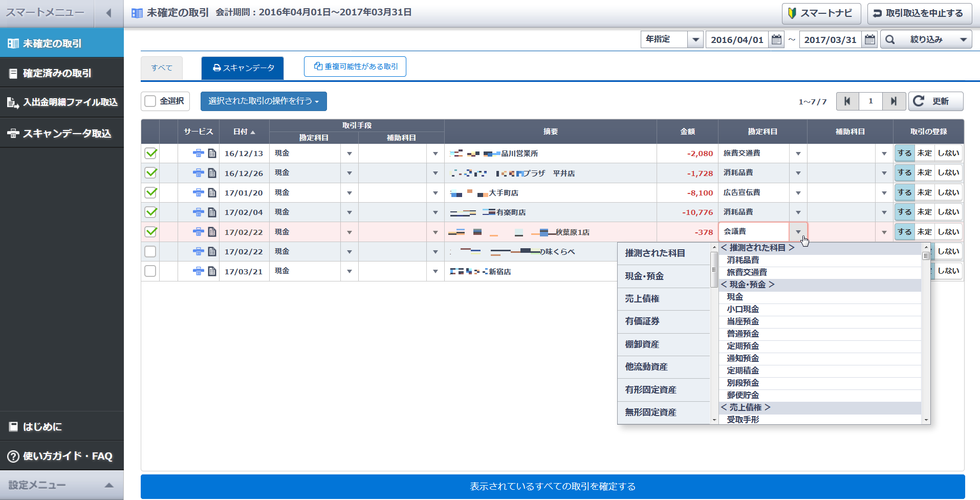This screenshot has height=500, width=980.
Task: Toggle 会議費 account dropdown arrow
Action: click(798, 232)
